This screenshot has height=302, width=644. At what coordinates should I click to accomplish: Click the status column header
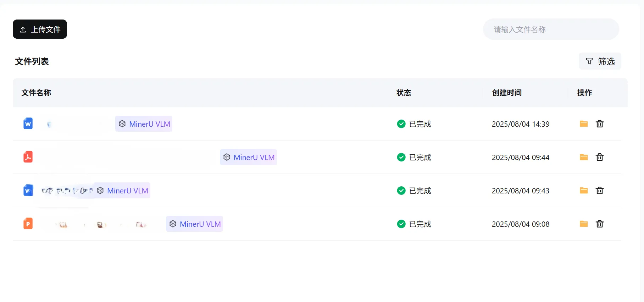pos(404,93)
